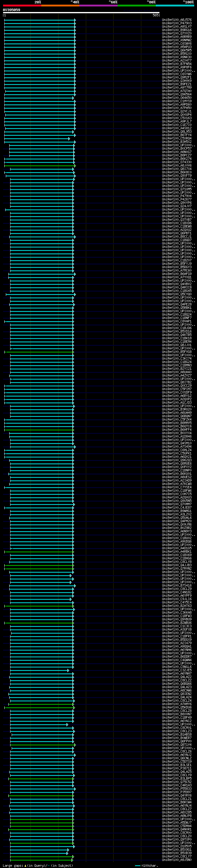Select hit UniRef100_A9PD60

click(177, 104)
